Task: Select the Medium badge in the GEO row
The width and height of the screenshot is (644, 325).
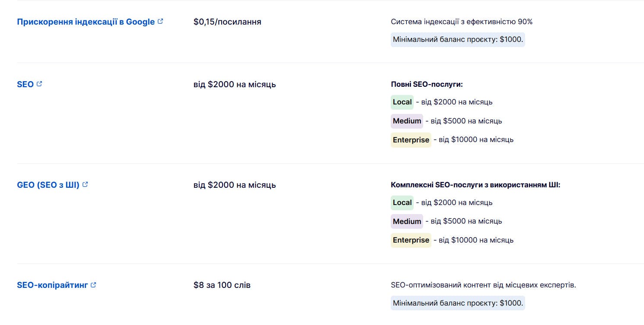Action: coord(407,221)
